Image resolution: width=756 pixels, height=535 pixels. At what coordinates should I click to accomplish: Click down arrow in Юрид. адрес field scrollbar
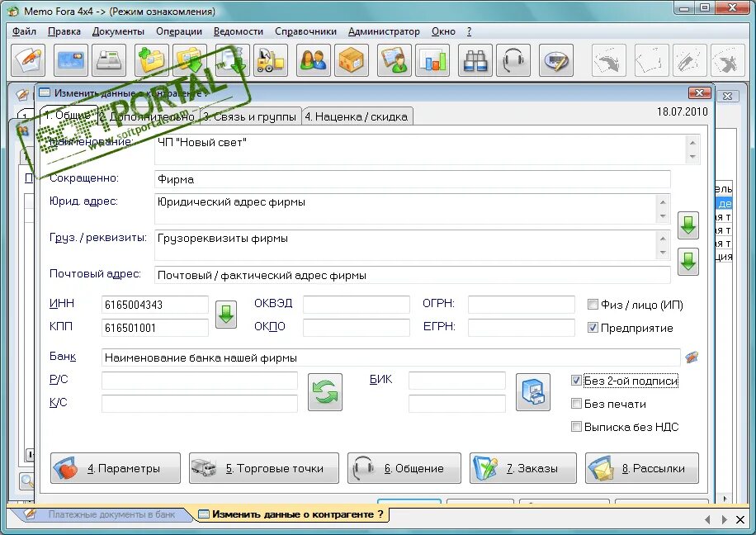[663, 216]
